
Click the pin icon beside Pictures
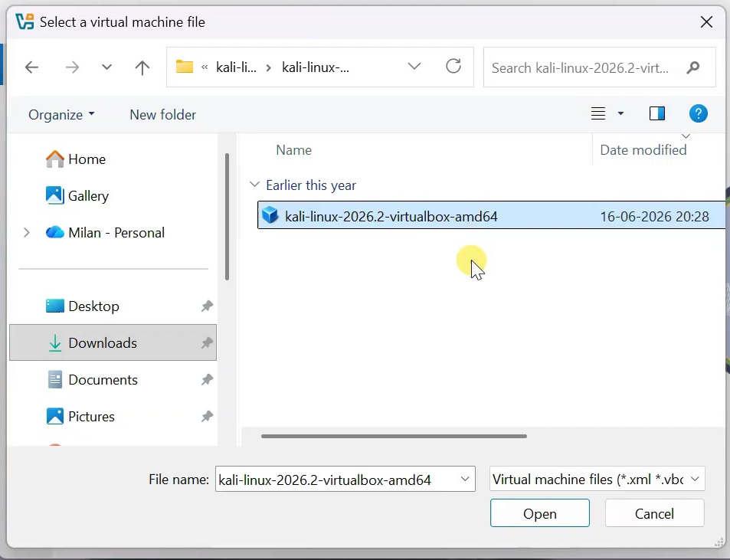point(207,417)
